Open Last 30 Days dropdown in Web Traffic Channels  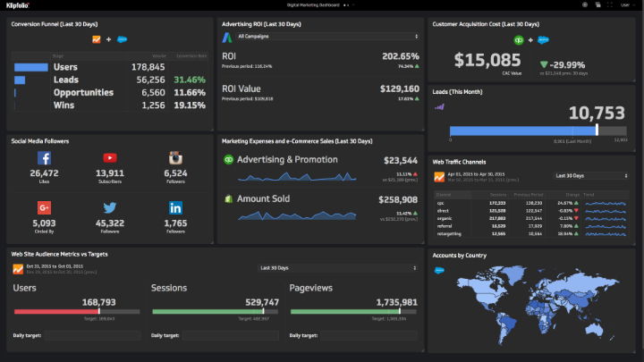(x=590, y=176)
